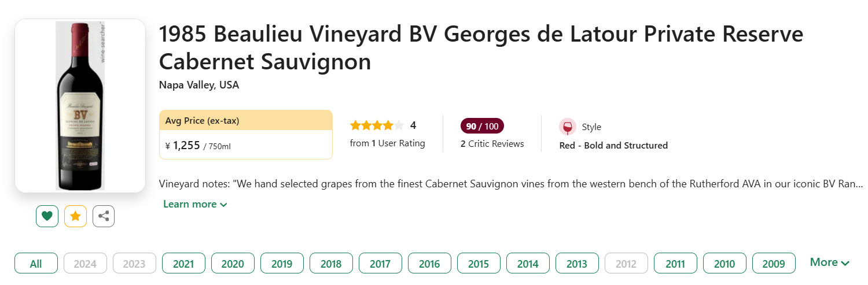The height and width of the screenshot is (285, 868).
Task: Select vintage year 2013
Action: pos(577,264)
